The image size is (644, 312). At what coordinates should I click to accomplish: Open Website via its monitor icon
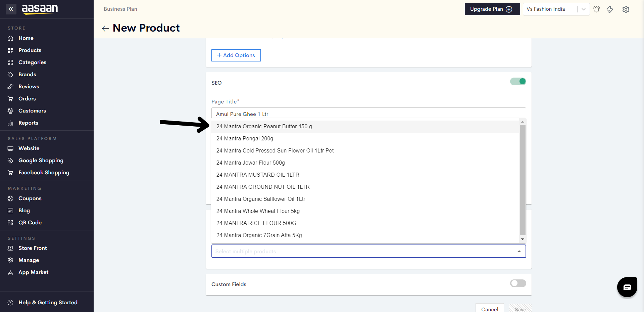coord(10,148)
